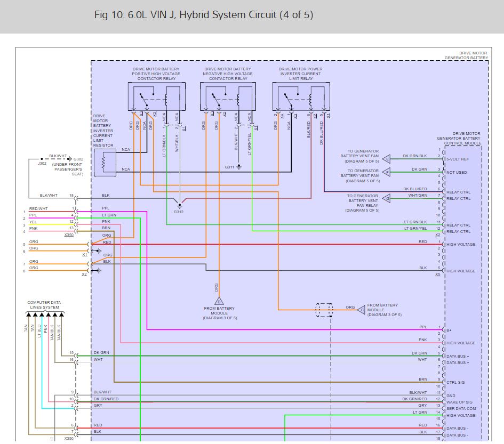Click the SER DATA COM pin label
The image size is (504, 444).
click(x=461, y=408)
